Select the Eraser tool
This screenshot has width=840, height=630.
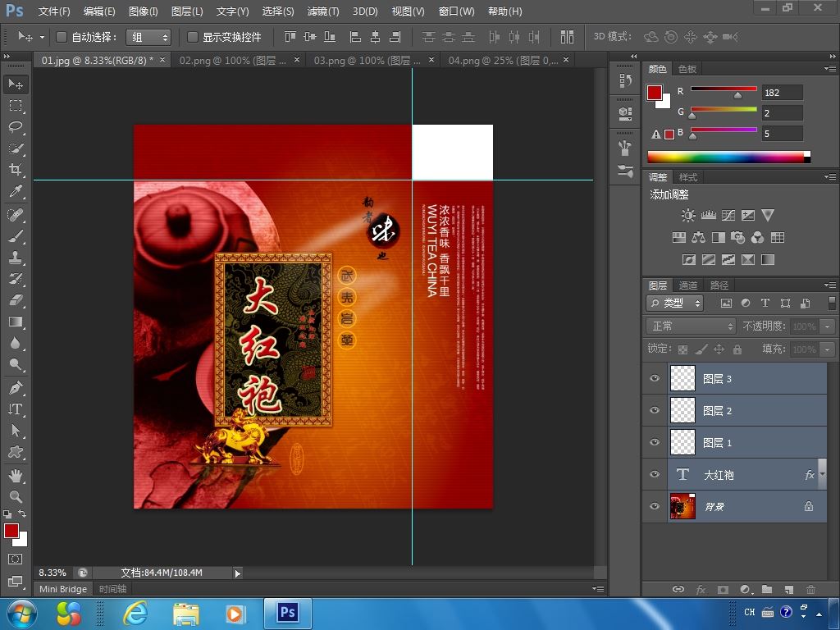click(16, 300)
